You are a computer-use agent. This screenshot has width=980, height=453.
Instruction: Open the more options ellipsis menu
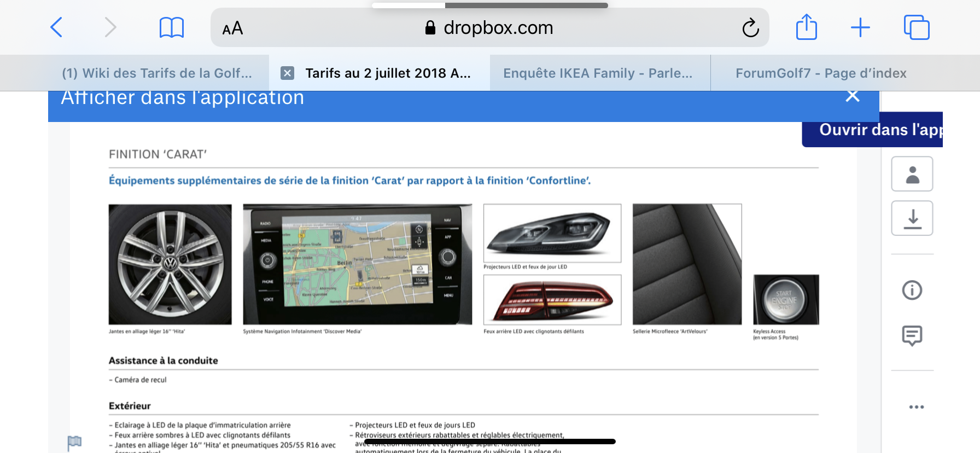point(917,407)
